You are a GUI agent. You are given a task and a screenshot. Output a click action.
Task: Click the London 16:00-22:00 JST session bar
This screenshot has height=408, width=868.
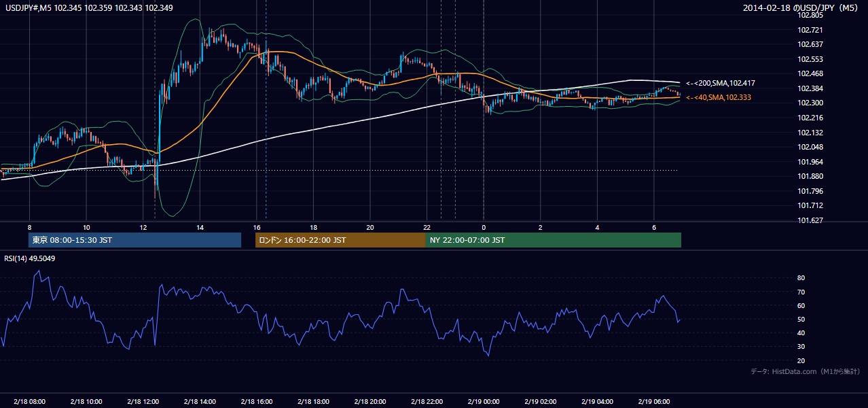(x=340, y=240)
